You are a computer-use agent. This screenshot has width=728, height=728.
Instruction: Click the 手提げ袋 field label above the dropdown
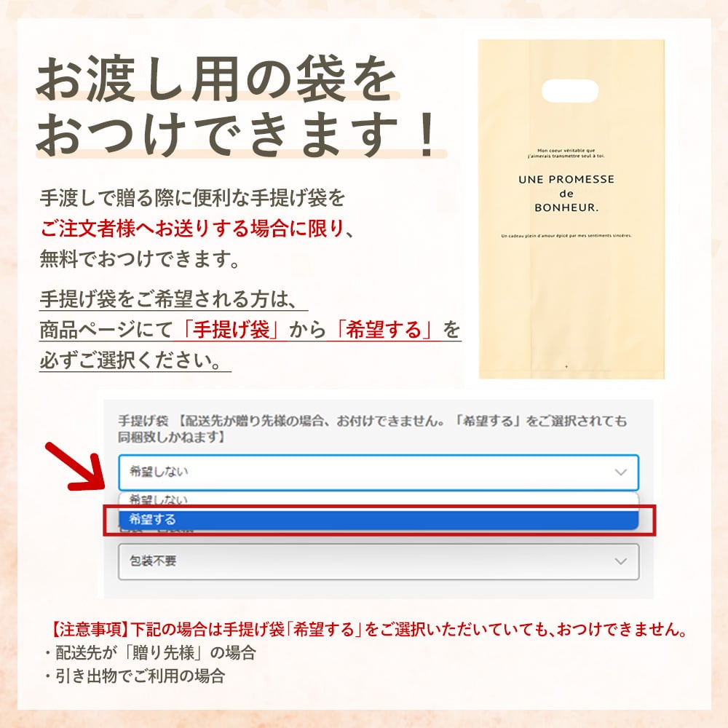click(x=143, y=421)
